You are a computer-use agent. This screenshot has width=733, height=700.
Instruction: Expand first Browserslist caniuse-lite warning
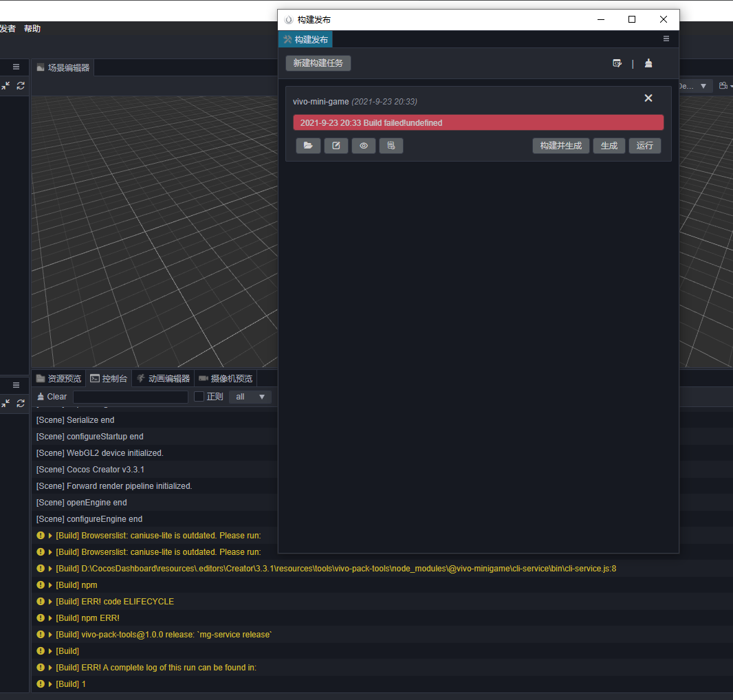50,536
